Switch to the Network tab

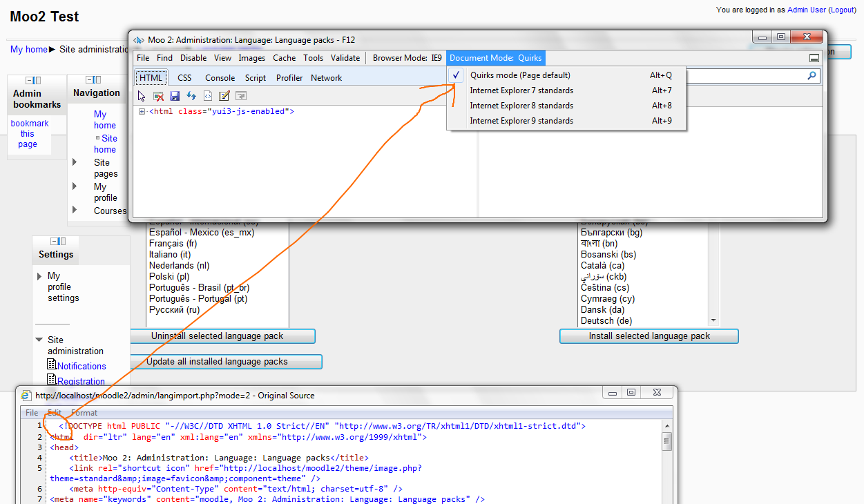pyautogui.click(x=326, y=78)
